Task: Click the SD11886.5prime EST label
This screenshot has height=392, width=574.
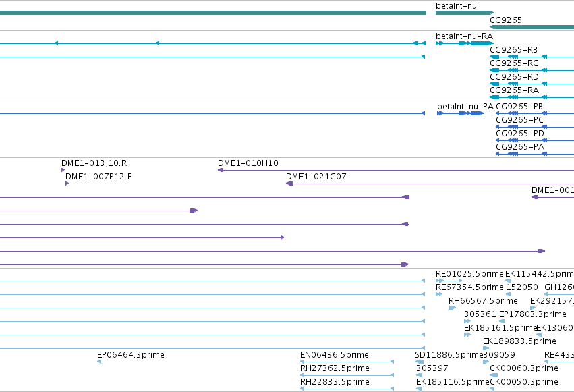Action: coord(449,355)
